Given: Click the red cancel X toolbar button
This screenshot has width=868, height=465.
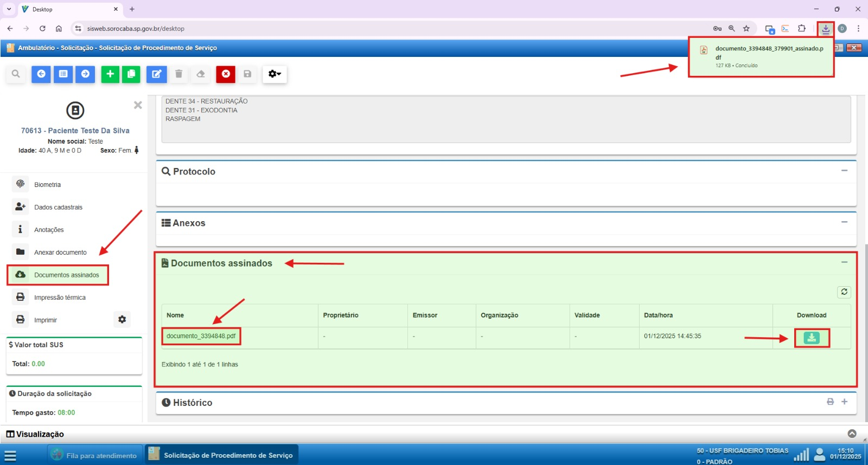Looking at the screenshot, I should tap(226, 74).
